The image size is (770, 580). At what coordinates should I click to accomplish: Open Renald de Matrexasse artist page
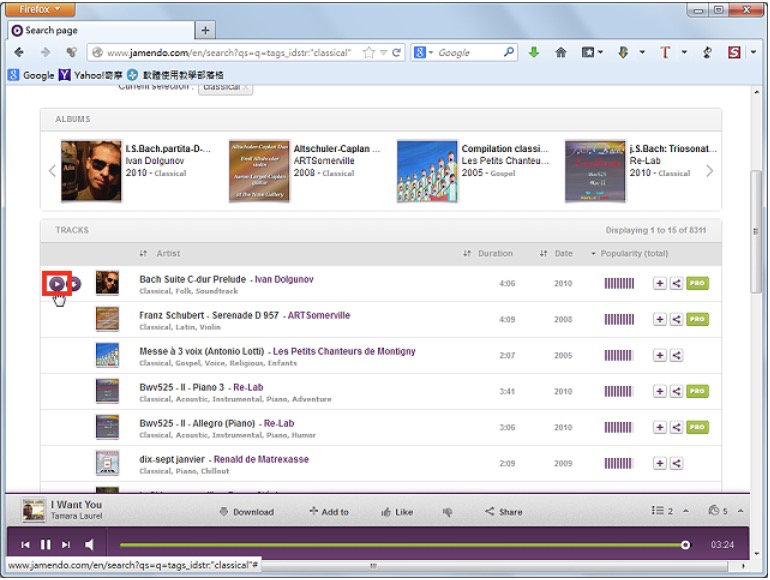pyautogui.click(x=261, y=459)
